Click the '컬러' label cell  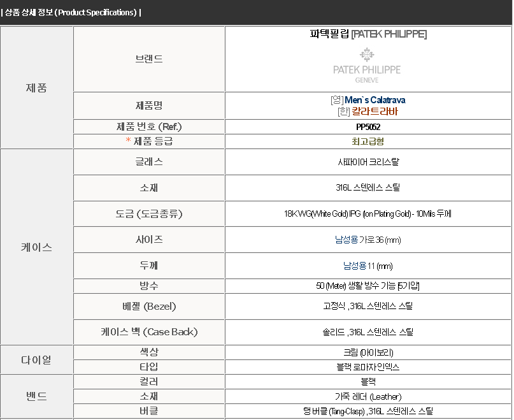tap(149, 382)
